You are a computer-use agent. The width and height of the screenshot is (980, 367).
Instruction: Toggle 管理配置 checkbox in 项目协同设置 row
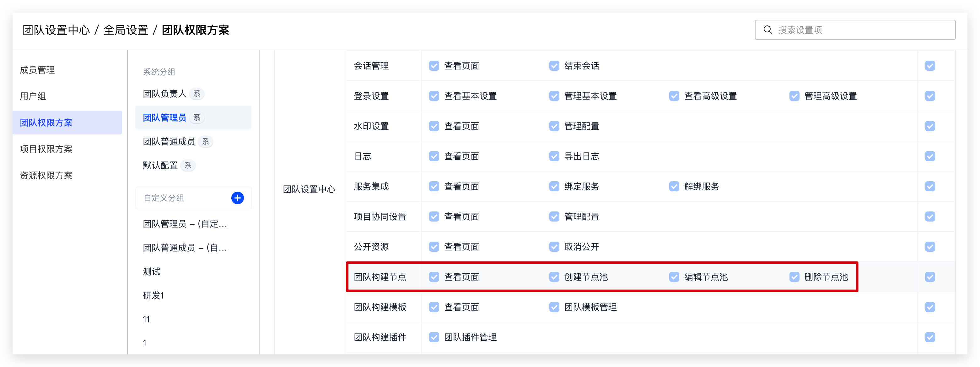[554, 216]
